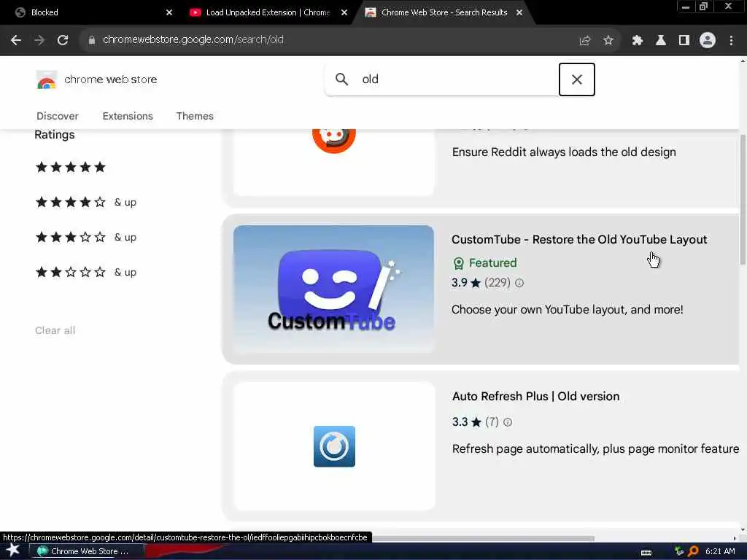747x560 pixels.
Task: Open the Chrome Labs flask icon
Action: coord(661,40)
